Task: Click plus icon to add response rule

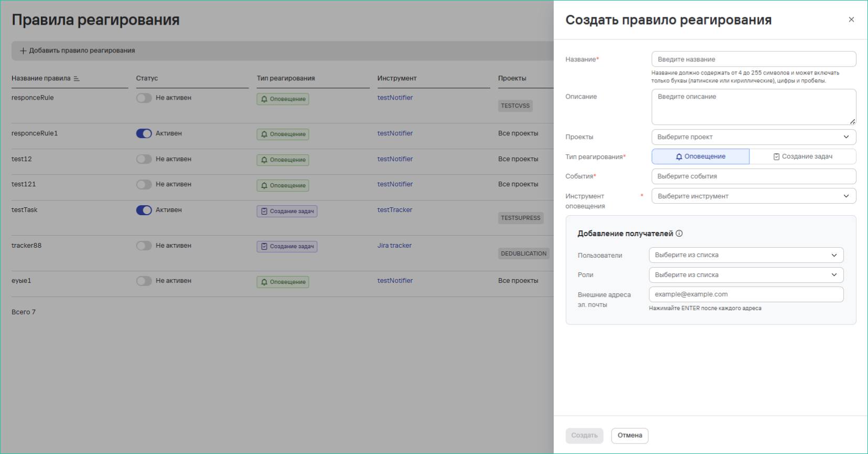Action: pyautogui.click(x=23, y=51)
